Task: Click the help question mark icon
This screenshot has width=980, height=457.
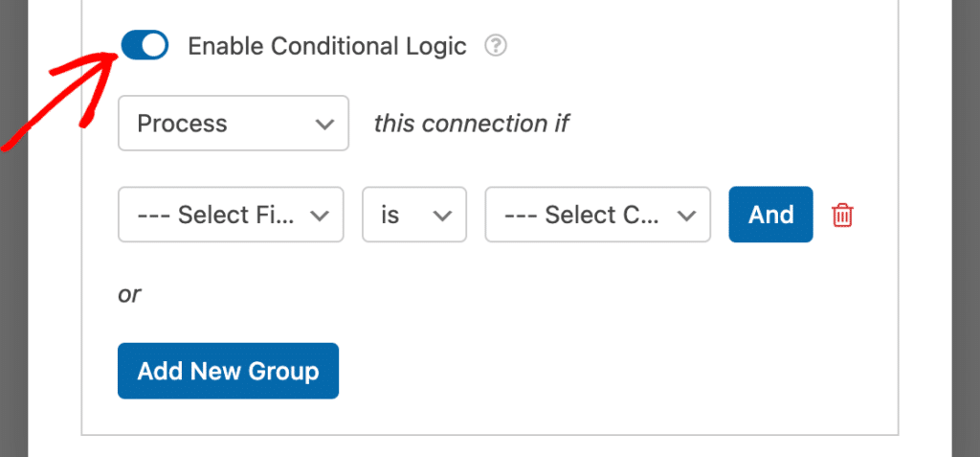Action: coord(495,45)
